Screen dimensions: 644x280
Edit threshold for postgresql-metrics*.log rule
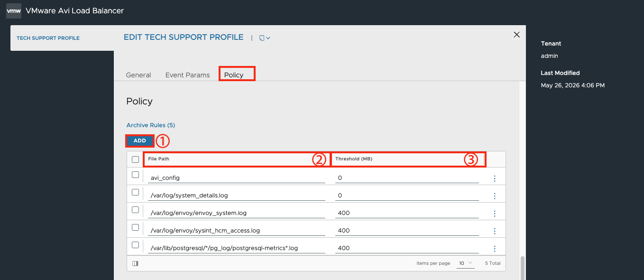407,248
